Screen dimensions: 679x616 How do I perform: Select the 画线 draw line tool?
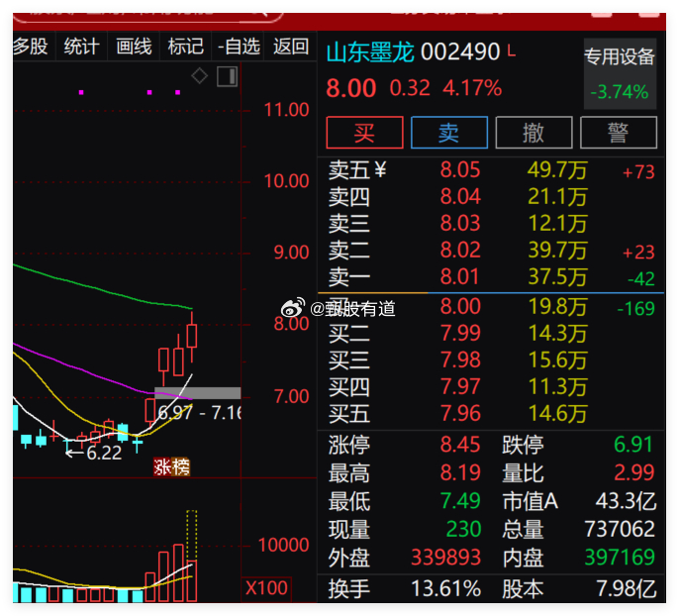pos(134,47)
